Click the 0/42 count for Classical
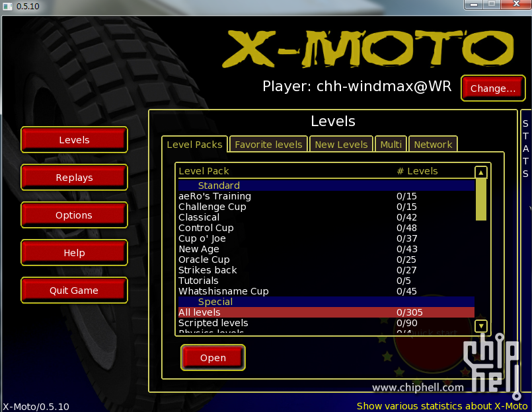Viewport: 532px width, 412px height. click(406, 217)
